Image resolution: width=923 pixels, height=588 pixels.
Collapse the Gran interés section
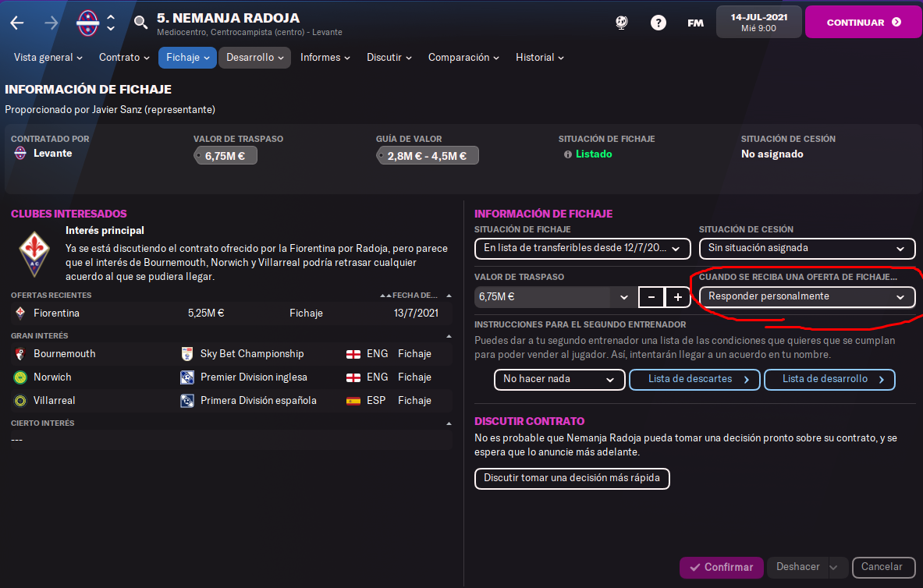click(x=449, y=336)
